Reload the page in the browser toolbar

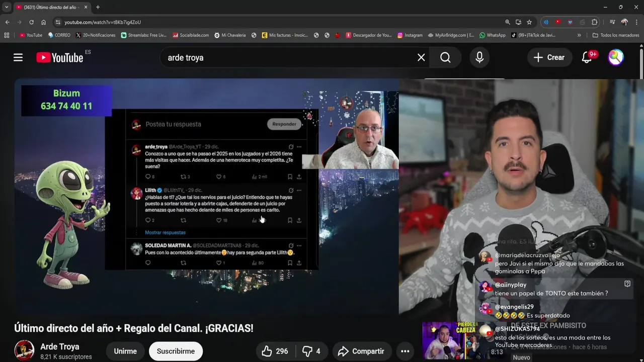pos(31,22)
